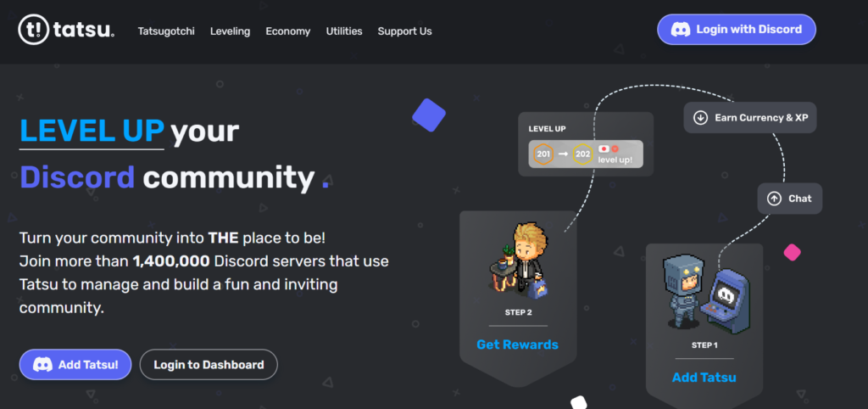Click the 'level up!' message text

click(615, 160)
